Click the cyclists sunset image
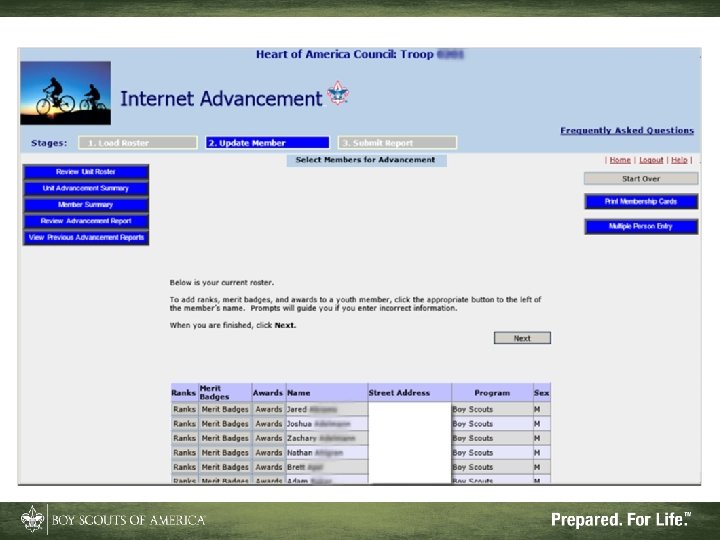This screenshot has width=720, height=540. (65, 93)
